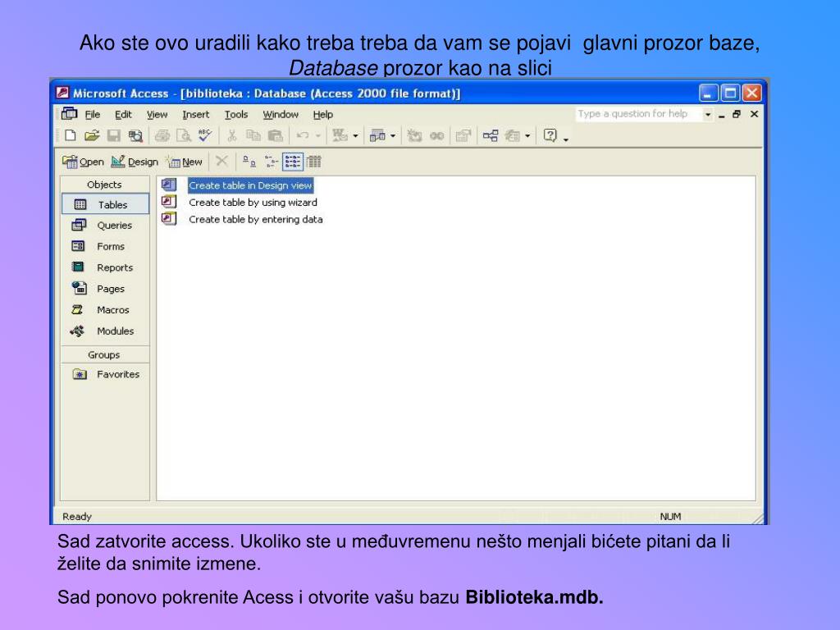Switch to Details view
840x630 pixels.
click(x=314, y=162)
